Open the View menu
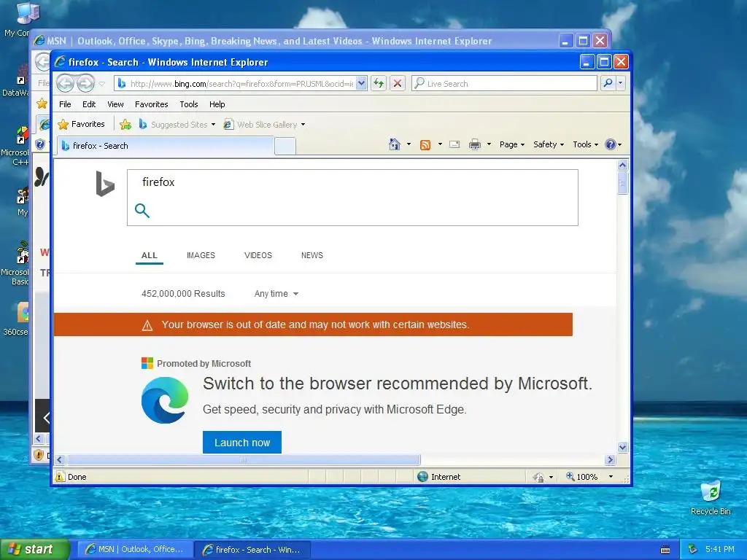Image resolution: width=747 pixels, height=560 pixels. [x=115, y=104]
